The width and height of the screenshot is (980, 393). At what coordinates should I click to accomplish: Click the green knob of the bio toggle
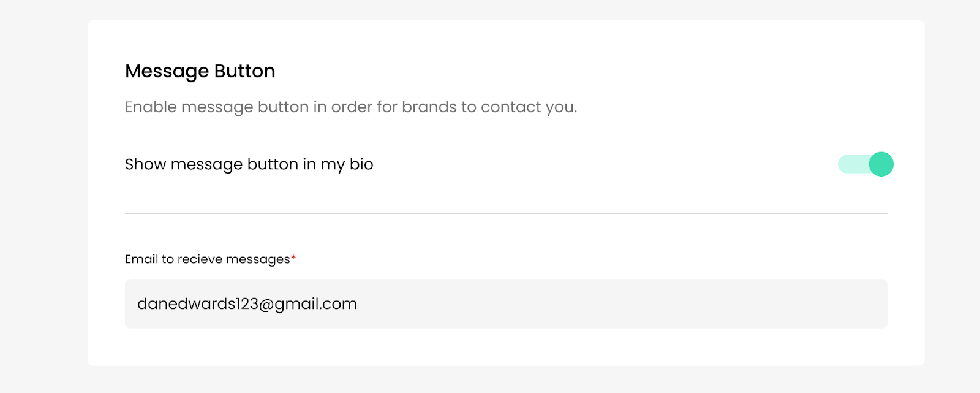[881, 164]
